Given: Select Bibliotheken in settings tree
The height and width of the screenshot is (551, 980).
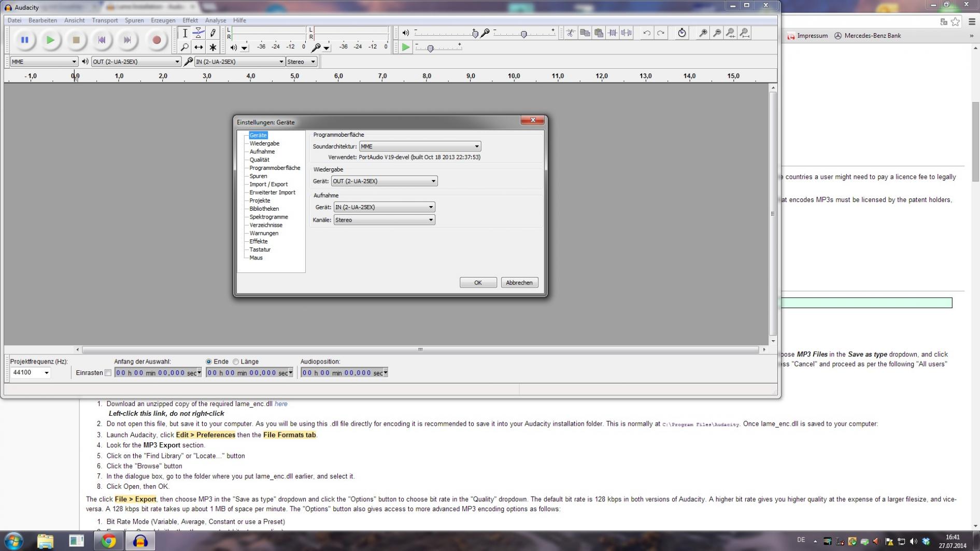Looking at the screenshot, I should pyautogui.click(x=264, y=209).
